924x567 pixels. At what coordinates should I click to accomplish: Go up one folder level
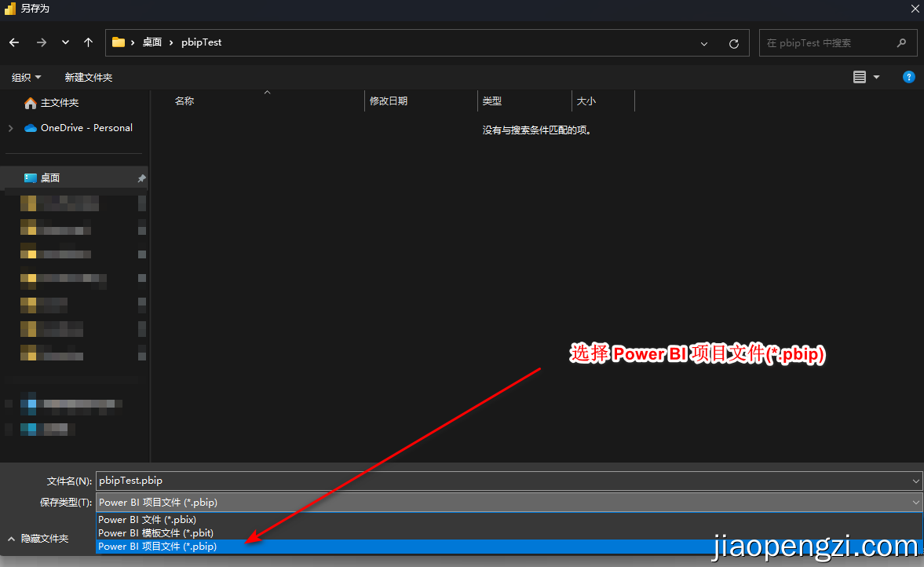[x=88, y=42]
